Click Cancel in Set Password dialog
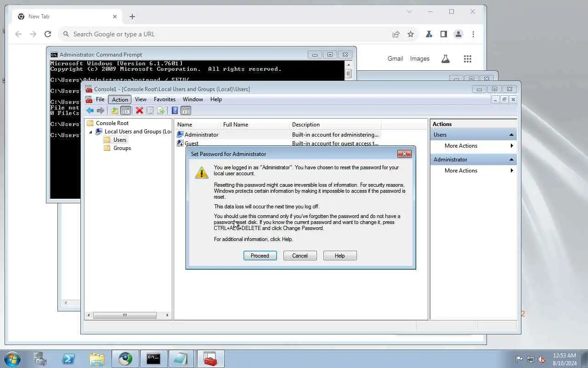The width and height of the screenshot is (588, 368). point(300,256)
